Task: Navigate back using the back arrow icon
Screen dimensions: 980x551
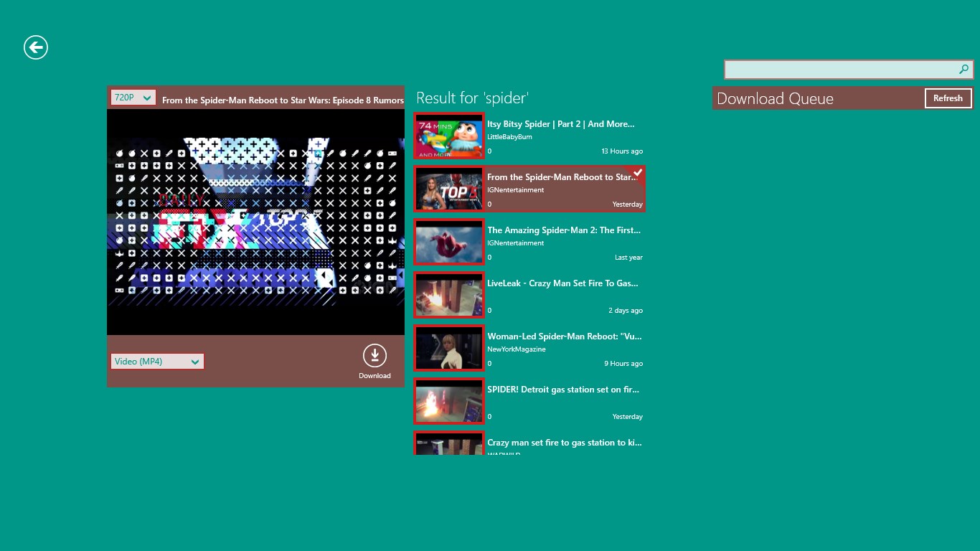Action: (35, 47)
